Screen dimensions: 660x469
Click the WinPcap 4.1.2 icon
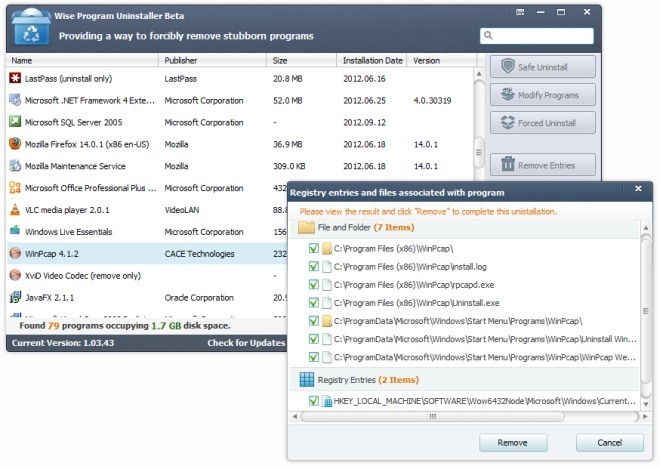[x=15, y=253]
